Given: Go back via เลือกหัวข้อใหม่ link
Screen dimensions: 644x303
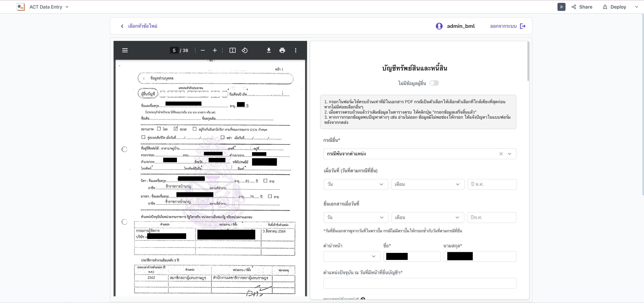Looking at the screenshot, I should point(139,26).
